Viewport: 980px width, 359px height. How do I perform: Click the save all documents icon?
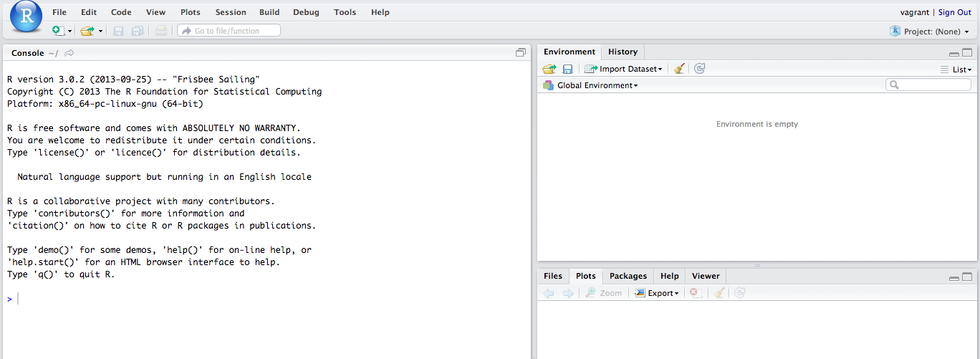137,31
